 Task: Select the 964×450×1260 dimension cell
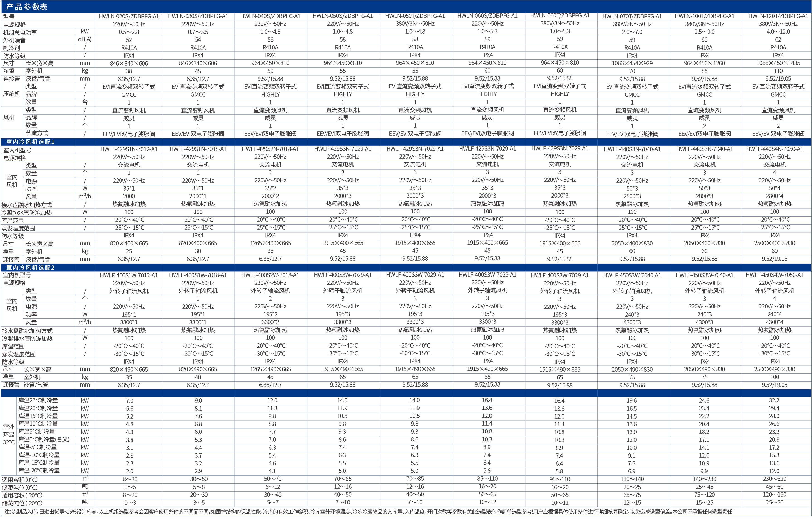(x=704, y=63)
